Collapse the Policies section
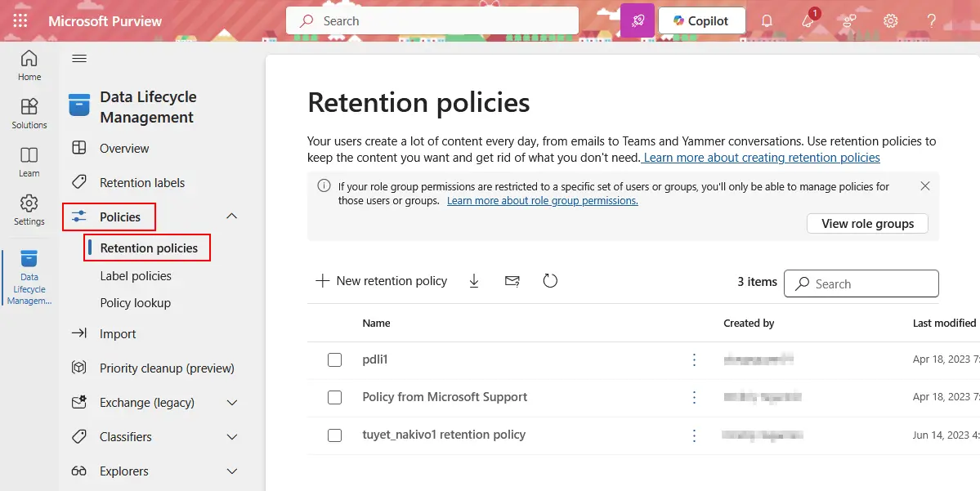980x491 pixels. [x=231, y=216]
